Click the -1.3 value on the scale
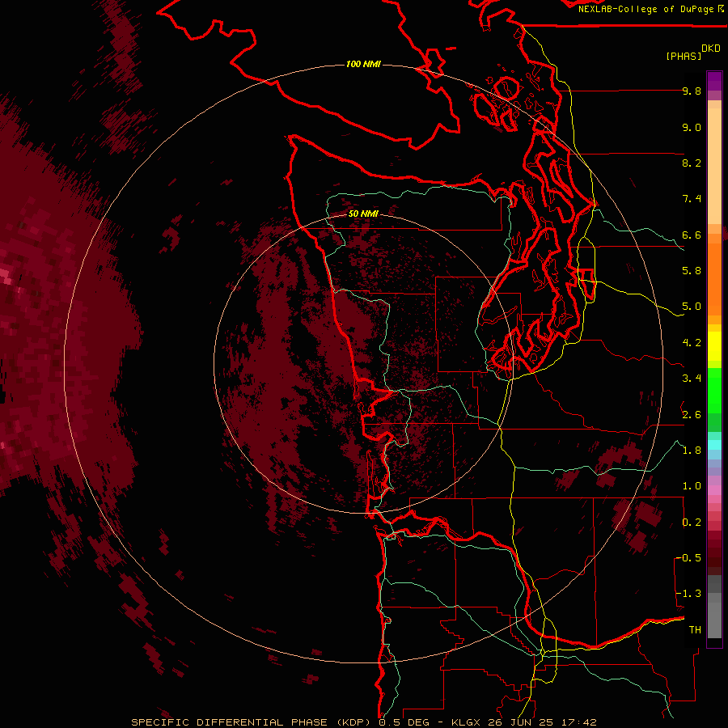Viewport: 728px width, 728px height. pos(688,594)
